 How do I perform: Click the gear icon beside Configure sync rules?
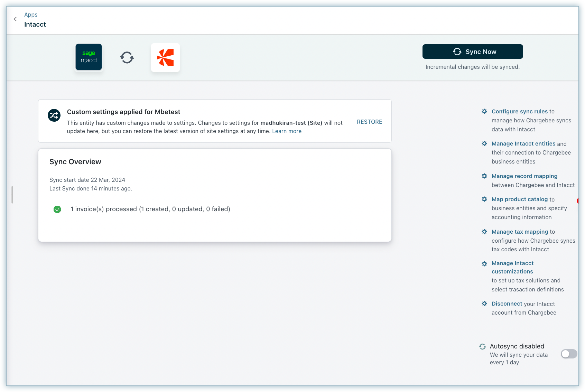coord(484,111)
